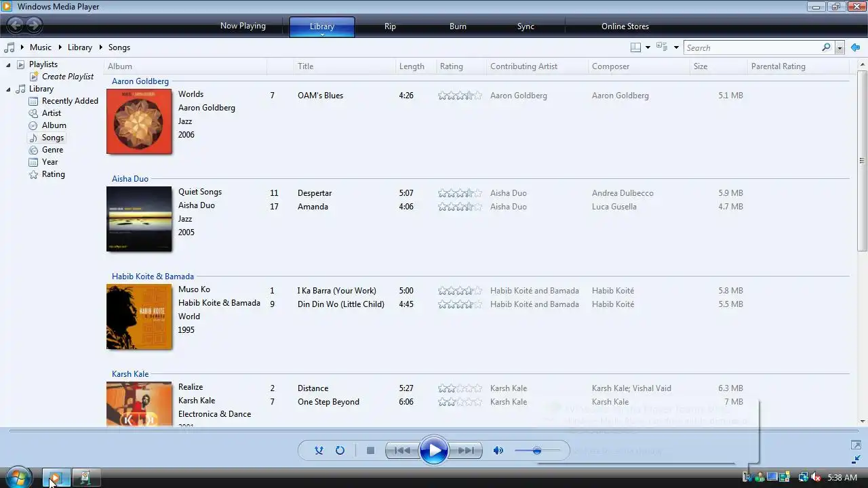Select the song Despertar
Image resolution: width=868 pixels, height=488 pixels.
[315, 193]
